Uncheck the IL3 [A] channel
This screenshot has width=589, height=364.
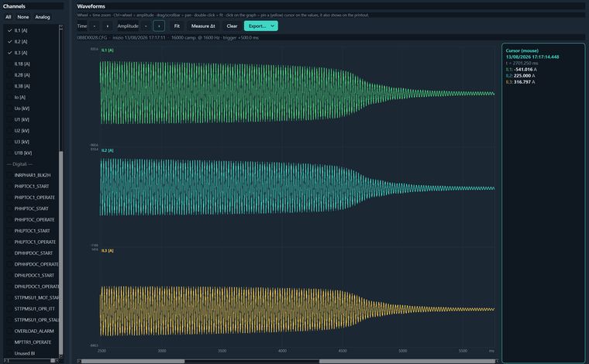(x=10, y=53)
